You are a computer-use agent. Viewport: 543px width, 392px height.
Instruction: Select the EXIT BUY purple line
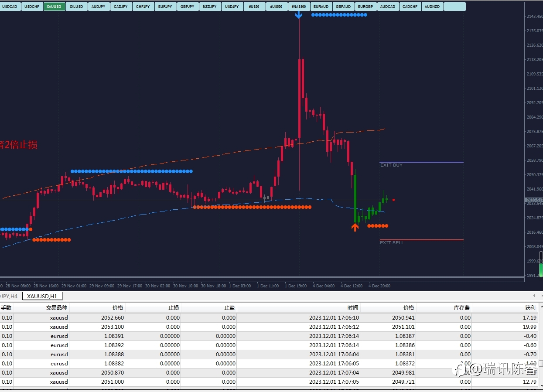(421, 162)
